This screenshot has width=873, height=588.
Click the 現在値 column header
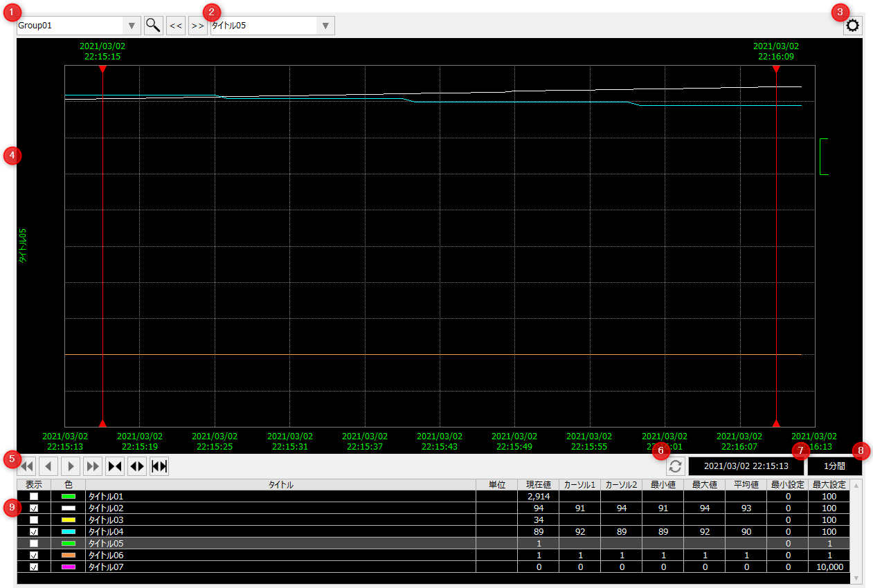539,485
